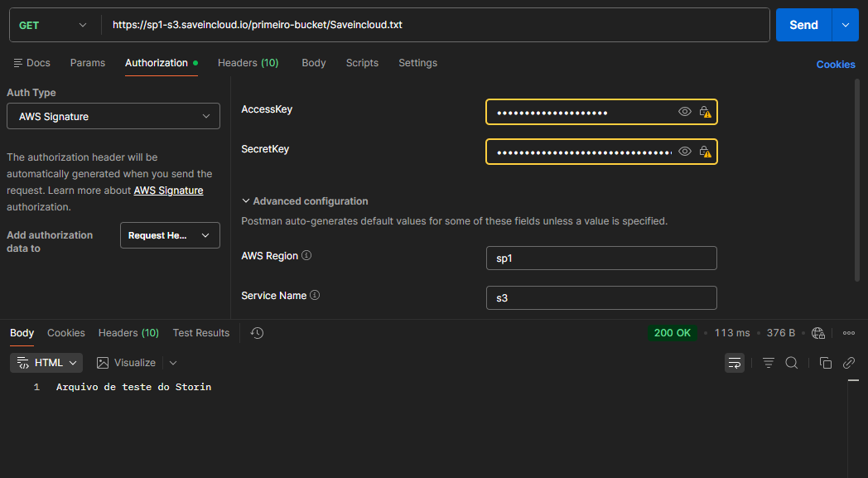
Task: Select response Cookies tab
Action: [66, 333]
